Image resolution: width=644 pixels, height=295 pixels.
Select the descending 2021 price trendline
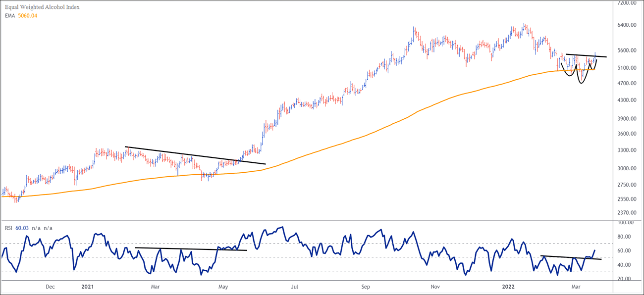195,155
